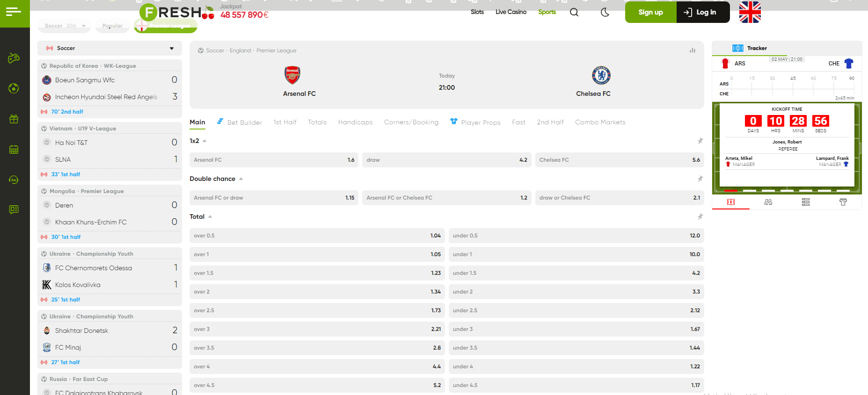Click the Sign up button
Image resolution: width=868 pixels, height=395 pixels.
click(651, 12)
